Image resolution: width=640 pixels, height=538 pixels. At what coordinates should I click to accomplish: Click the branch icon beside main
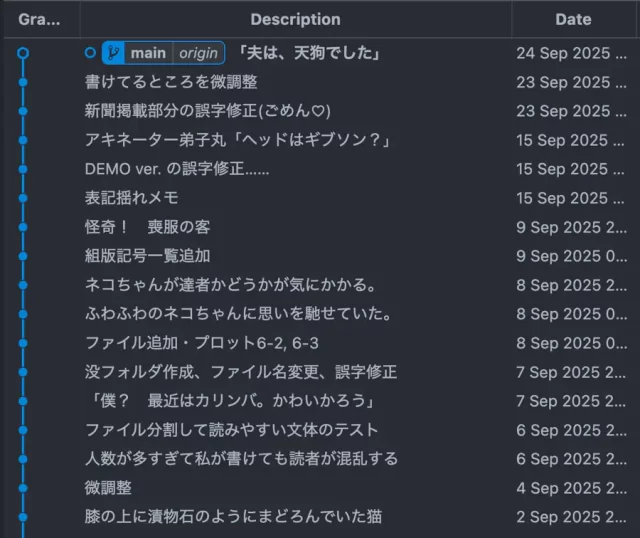(115, 53)
